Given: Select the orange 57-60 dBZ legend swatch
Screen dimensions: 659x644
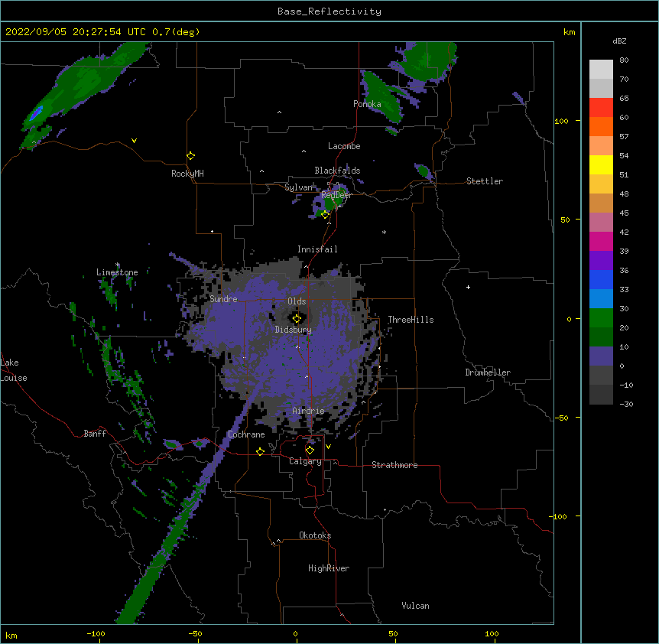Looking at the screenshot, I should pos(601,126).
